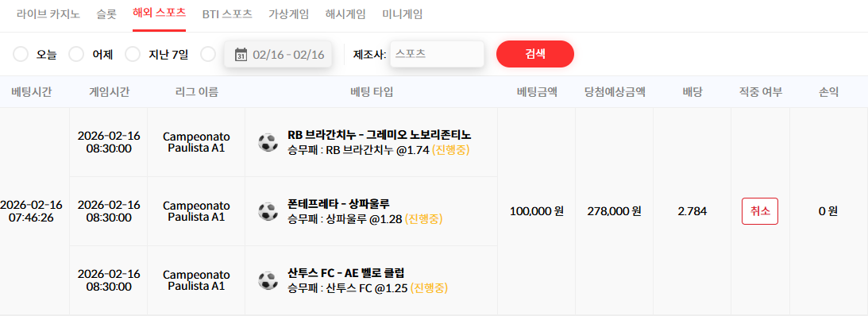The image size is (868, 316).
Task: Select the 오늘 radio button
Action: (21, 54)
